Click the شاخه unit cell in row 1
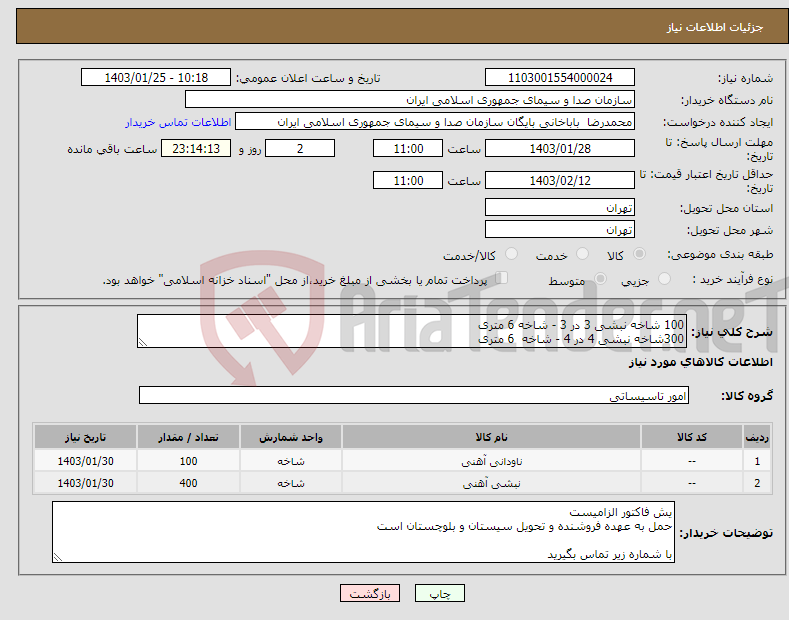 [x=291, y=461]
